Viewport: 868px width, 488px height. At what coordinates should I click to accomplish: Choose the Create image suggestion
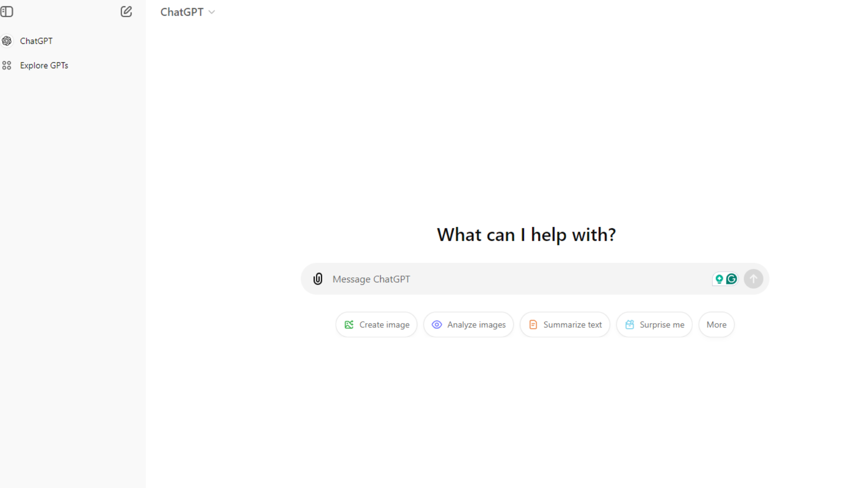click(x=377, y=324)
